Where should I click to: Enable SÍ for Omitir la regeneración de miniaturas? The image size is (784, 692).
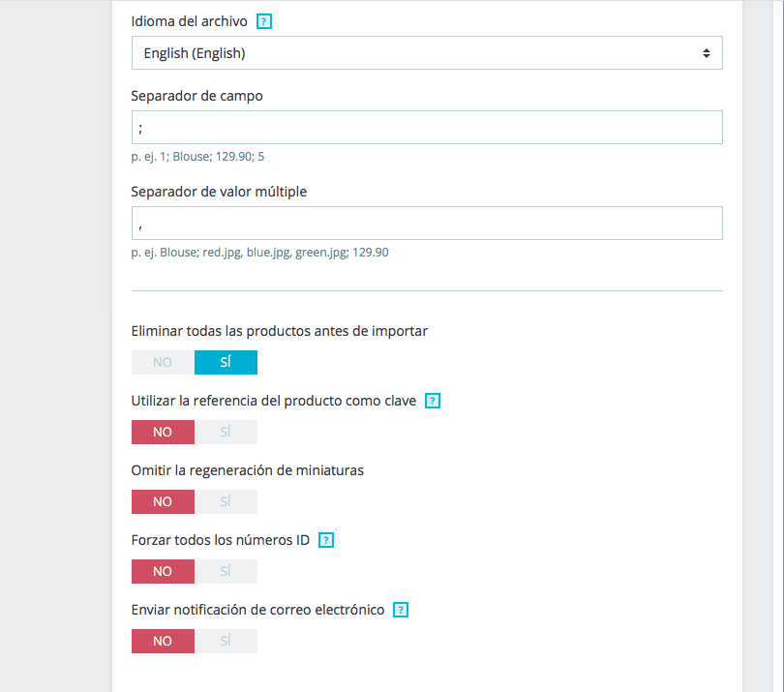tap(226, 501)
